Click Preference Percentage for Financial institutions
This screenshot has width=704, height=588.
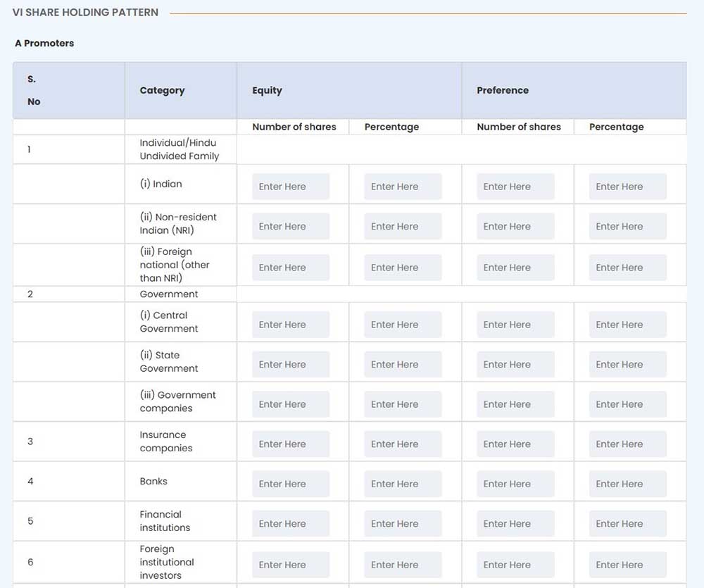(627, 524)
